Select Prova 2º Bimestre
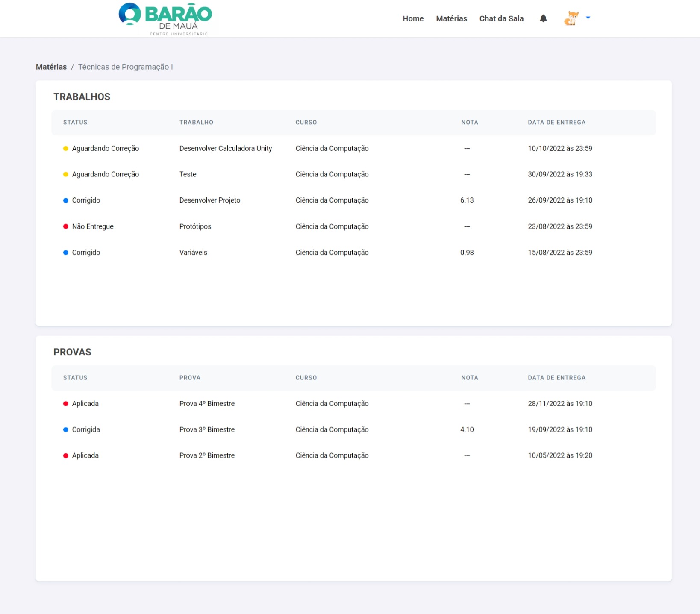 tap(207, 455)
